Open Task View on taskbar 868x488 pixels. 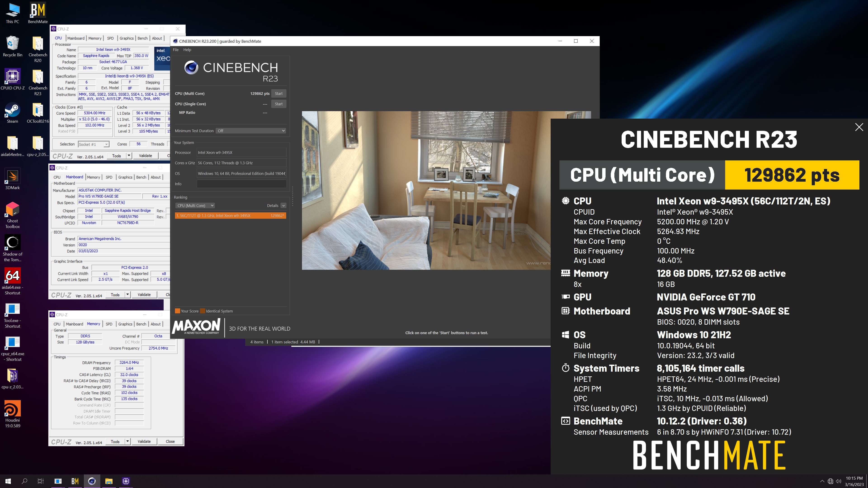coord(40,481)
